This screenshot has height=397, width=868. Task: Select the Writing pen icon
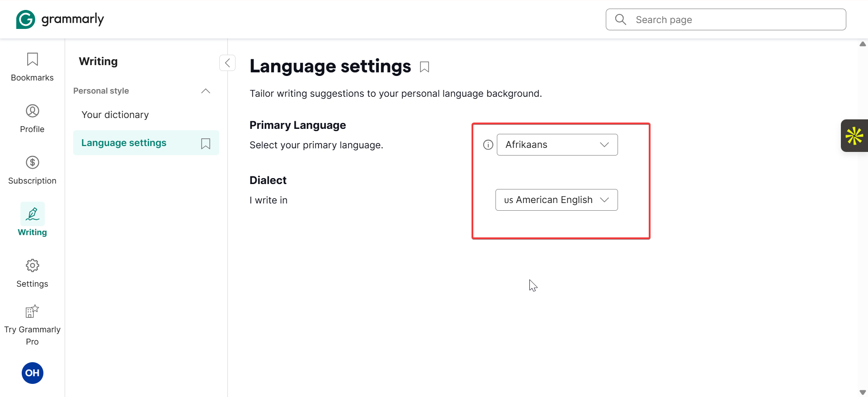click(x=33, y=214)
